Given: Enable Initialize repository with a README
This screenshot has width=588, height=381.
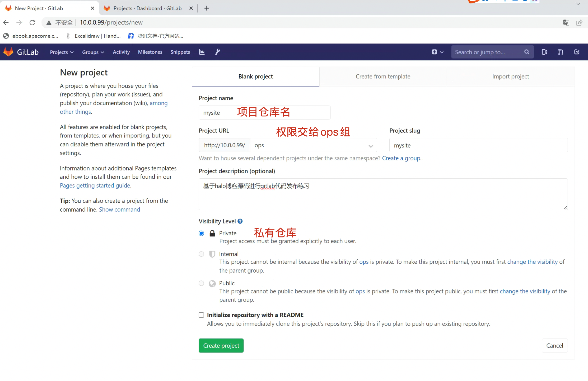Looking at the screenshot, I should (x=201, y=315).
